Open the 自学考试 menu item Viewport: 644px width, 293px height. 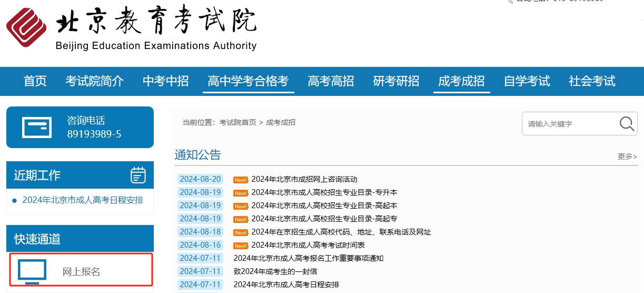[527, 81]
